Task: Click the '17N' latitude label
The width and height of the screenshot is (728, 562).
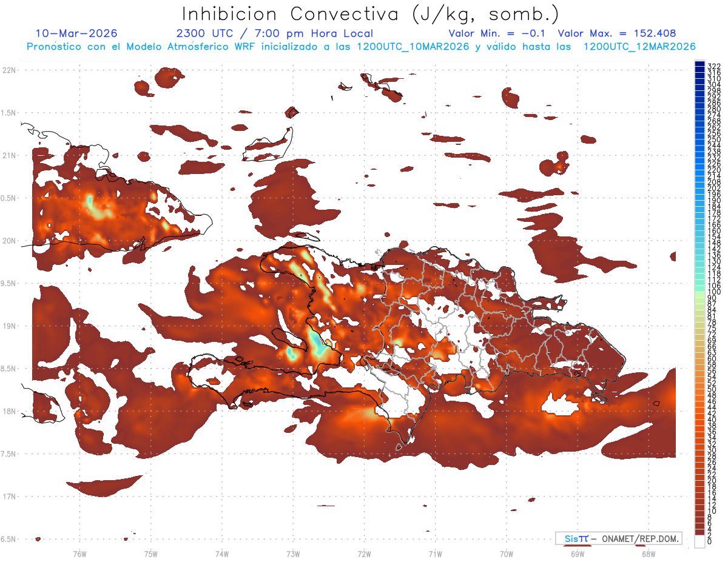Action: [x=9, y=497]
